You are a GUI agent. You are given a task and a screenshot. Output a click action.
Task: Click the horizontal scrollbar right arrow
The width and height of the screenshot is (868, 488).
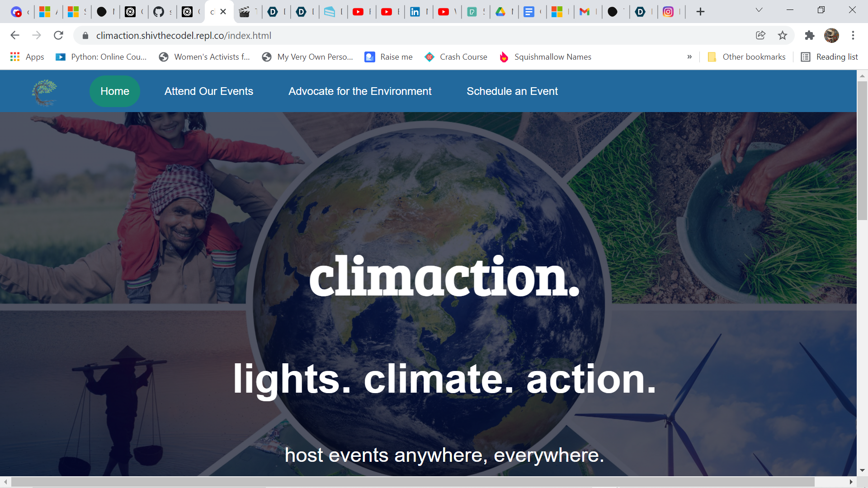(x=851, y=482)
